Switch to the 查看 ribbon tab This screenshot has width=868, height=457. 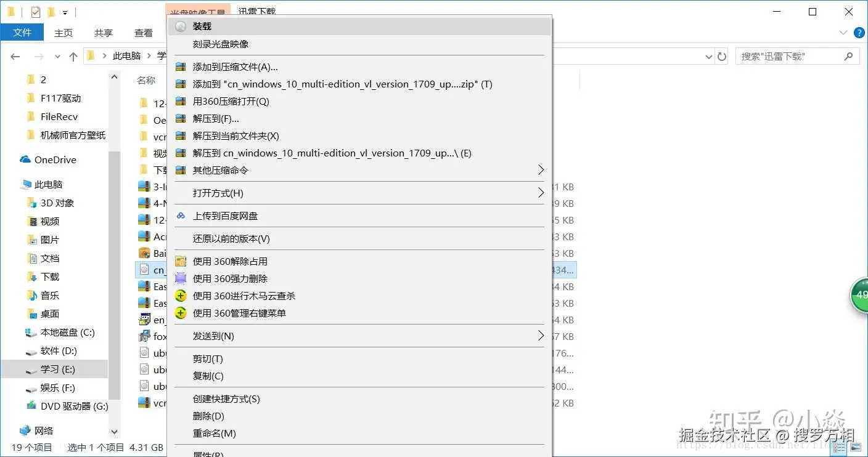pos(144,33)
